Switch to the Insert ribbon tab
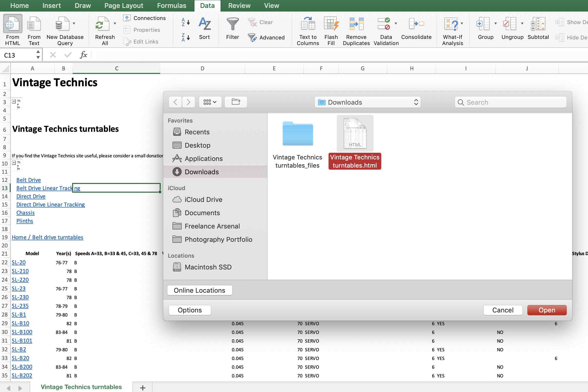This screenshot has height=392, width=588. pos(51,6)
